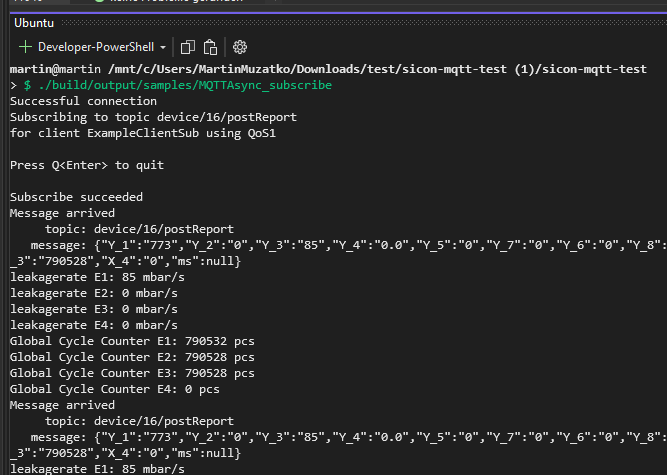Open terminal settings gear icon
Screen dimensions: 667x475
point(240,47)
